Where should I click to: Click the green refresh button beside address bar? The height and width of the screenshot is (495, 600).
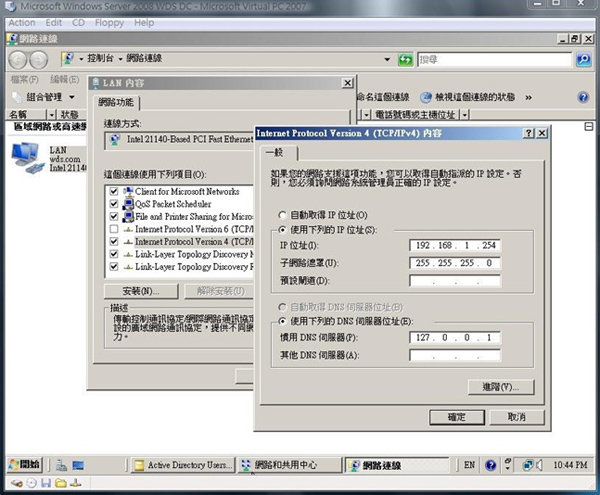coord(405,59)
